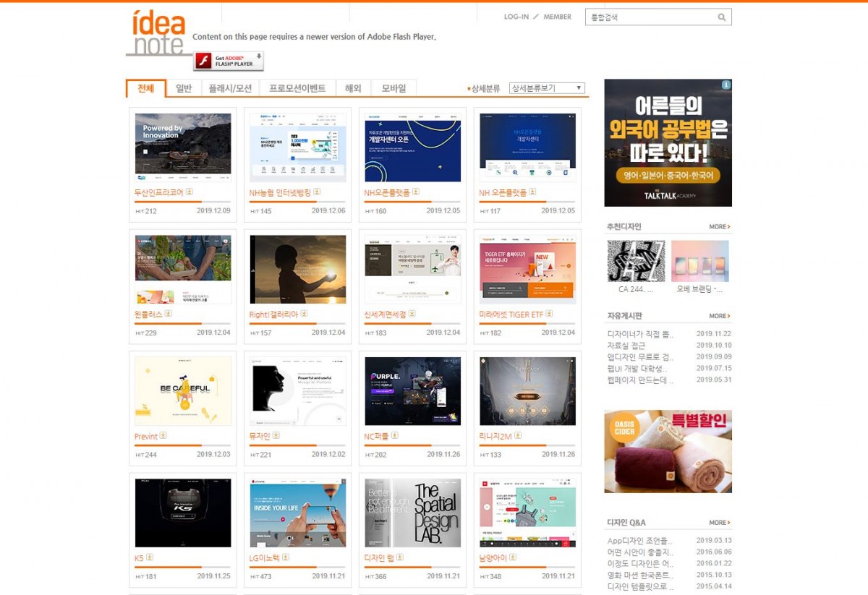Click the small icon next to NH농협 인터넷뱅킹
The height and width of the screenshot is (595, 868).
[x=317, y=192]
